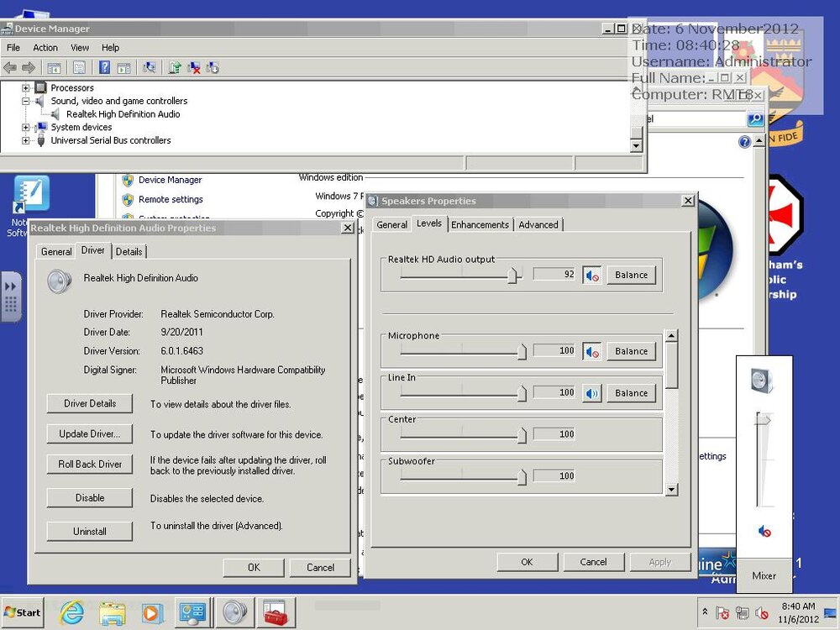Image resolution: width=840 pixels, height=630 pixels.
Task: Click Disable device toolbar icon with down arrow
Action: (213, 67)
